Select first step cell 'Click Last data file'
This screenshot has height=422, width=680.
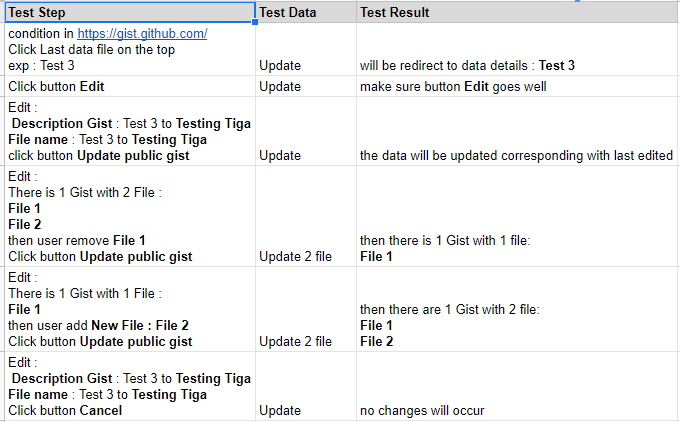(x=130, y=49)
